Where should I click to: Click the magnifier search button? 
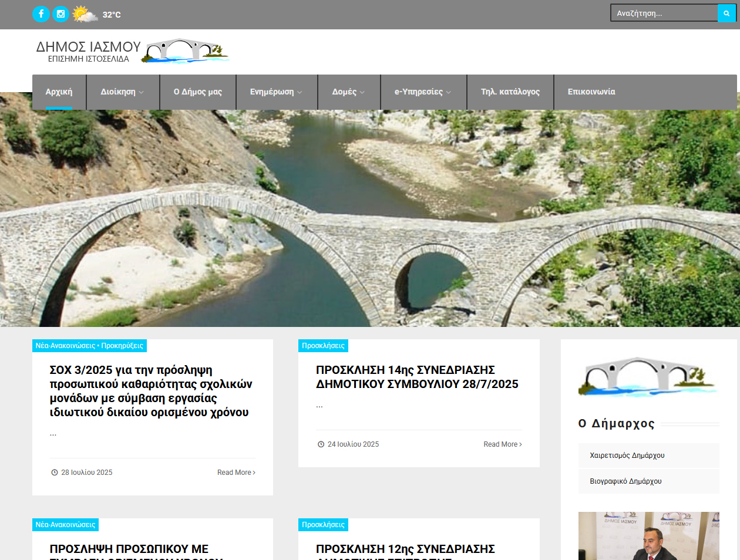coord(726,13)
